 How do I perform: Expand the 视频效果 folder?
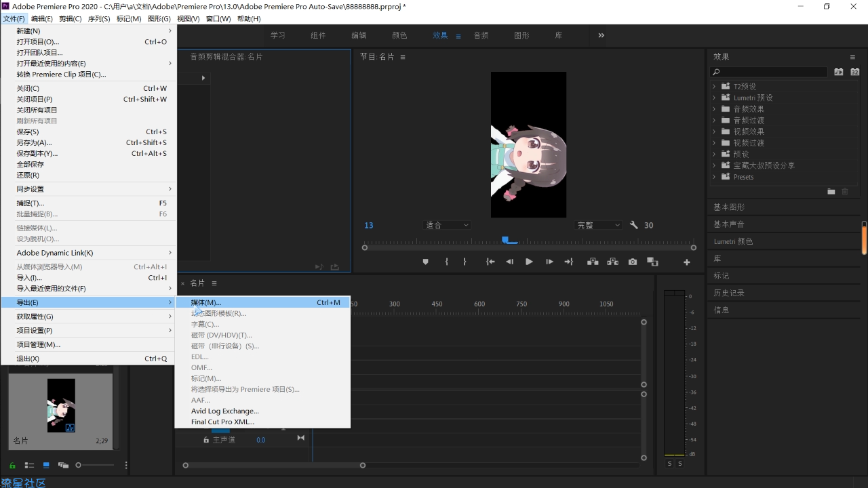pyautogui.click(x=714, y=131)
